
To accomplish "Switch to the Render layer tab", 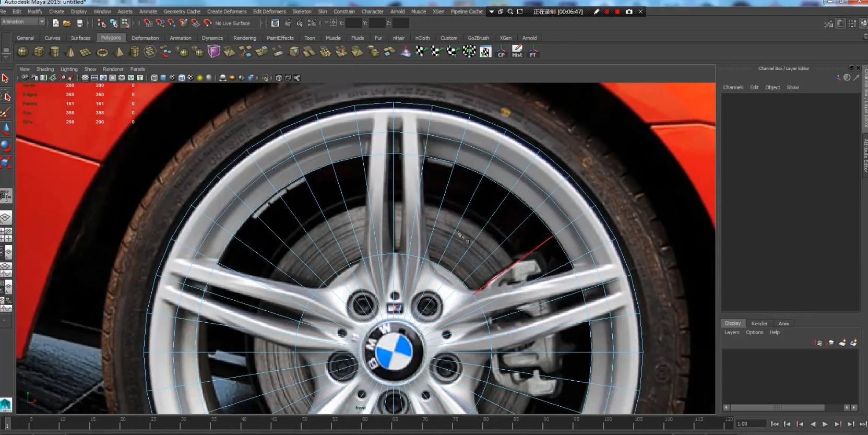I will click(759, 323).
